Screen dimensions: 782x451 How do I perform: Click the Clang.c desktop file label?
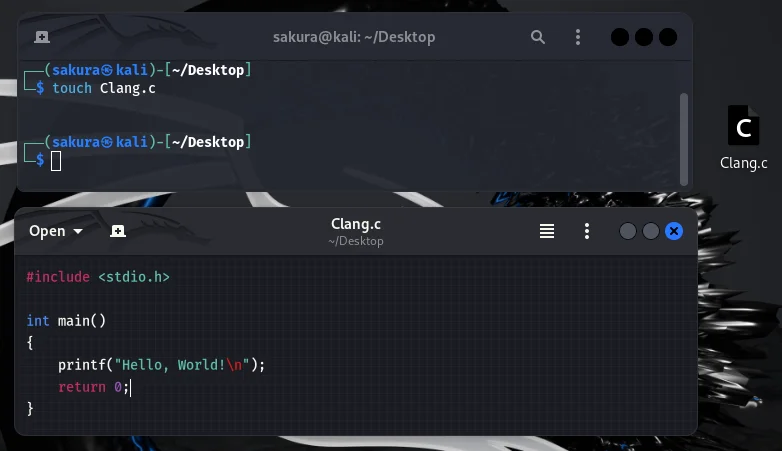(743, 163)
